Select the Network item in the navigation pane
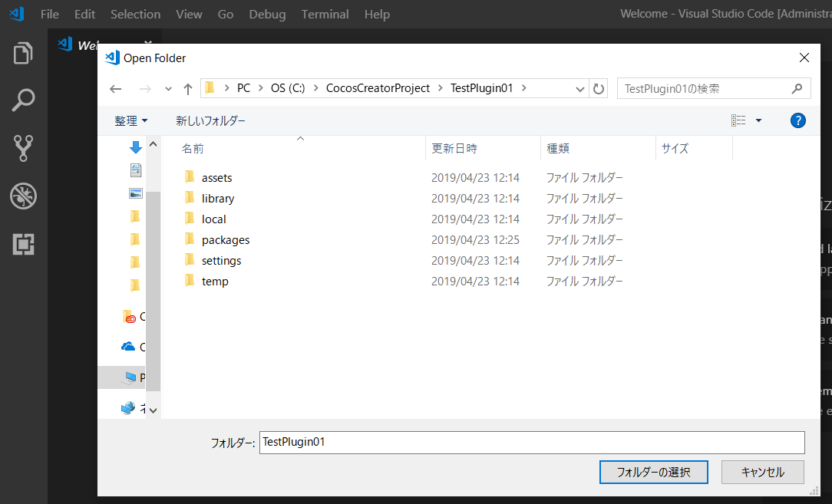This screenshot has height=504, width=832. tap(134, 408)
